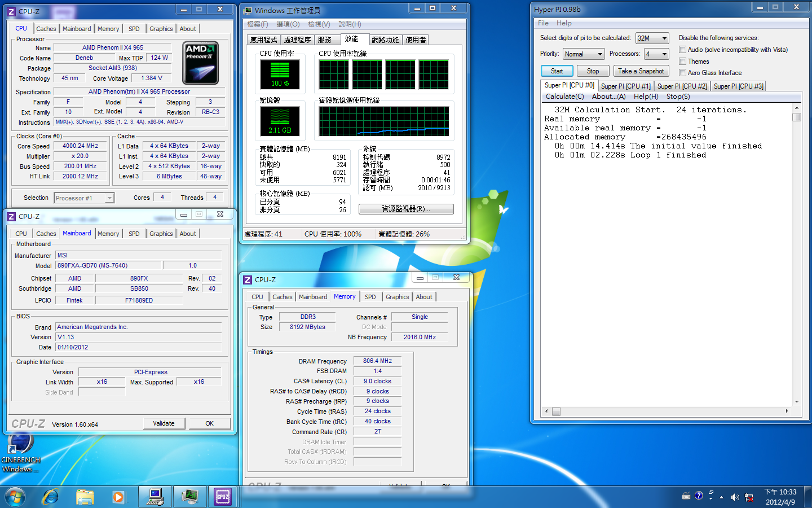
Task: Open the CINEBENCH desktop shortcut
Action: (x=20, y=452)
